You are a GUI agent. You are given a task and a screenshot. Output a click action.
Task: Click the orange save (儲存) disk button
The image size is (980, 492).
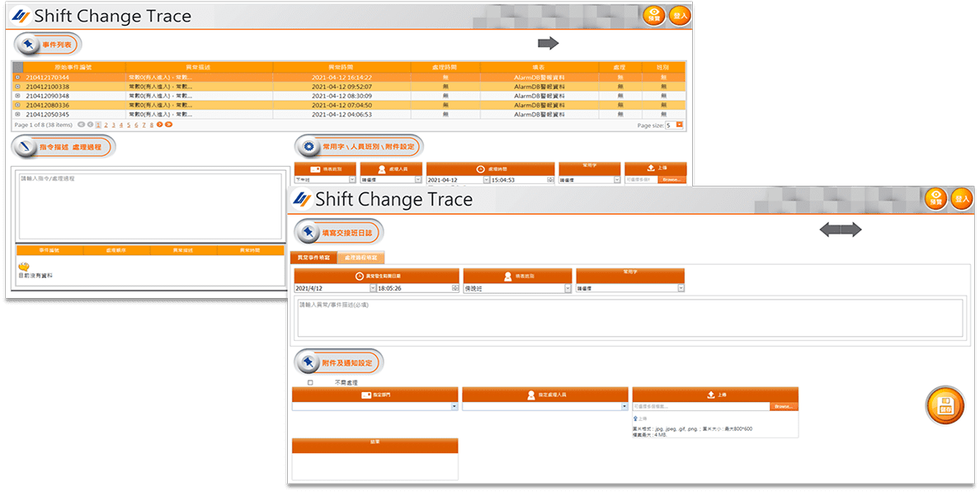click(945, 405)
